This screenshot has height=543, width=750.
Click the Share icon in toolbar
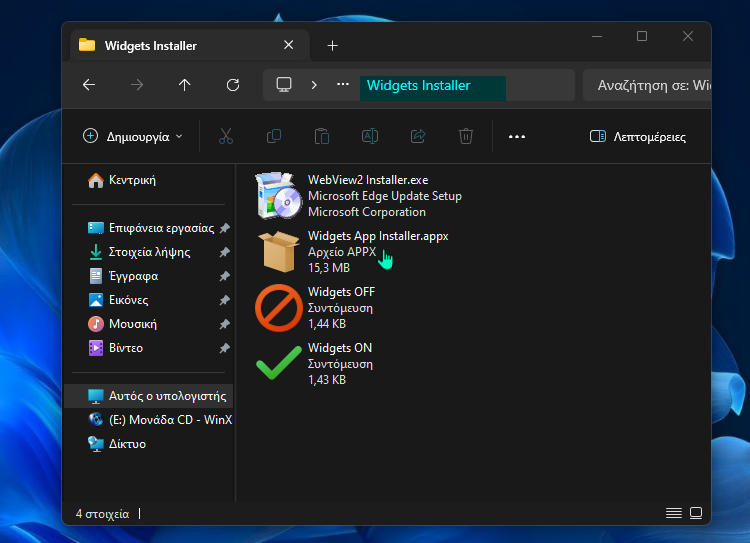(418, 136)
